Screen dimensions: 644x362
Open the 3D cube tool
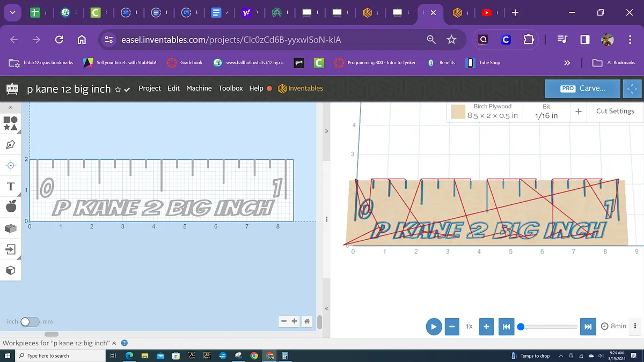pos(10,270)
